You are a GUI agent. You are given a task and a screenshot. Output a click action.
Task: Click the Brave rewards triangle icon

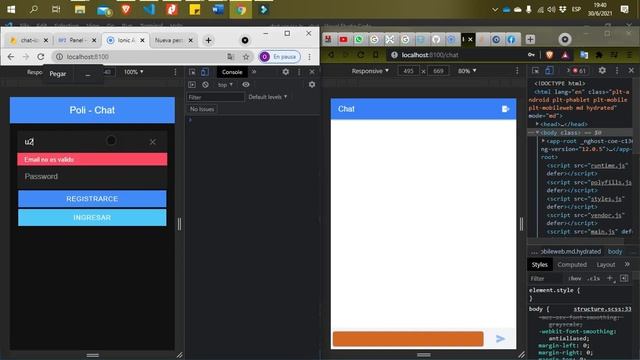[565, 55]
